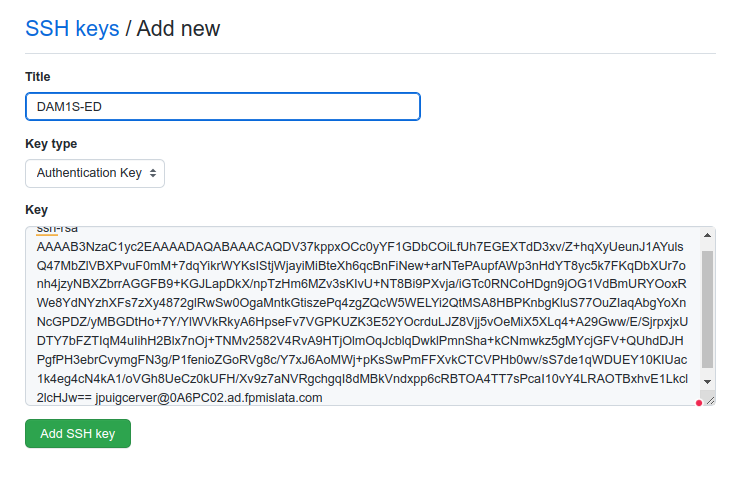The width and height of the screenshot is (756, 477).
Task: Click the green Add SSH key button
Action: (78, 434)
